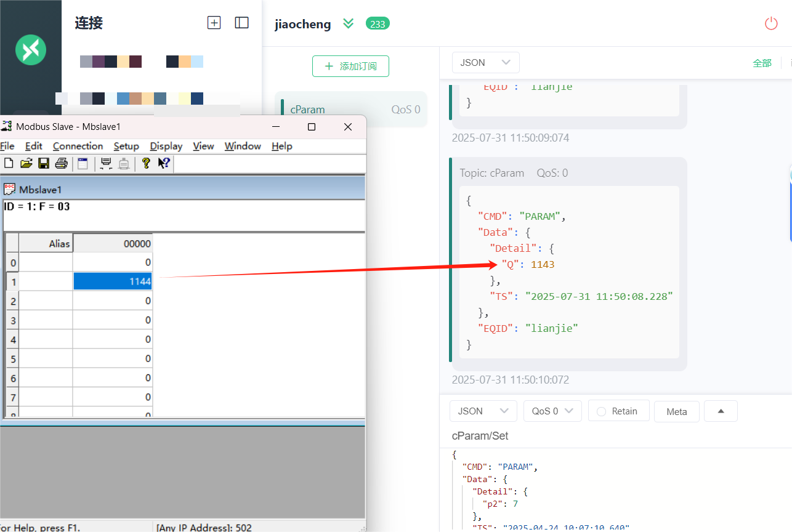The image size is (792, 532).
Task: Enable the Retain radio option
Action: click(x=619, y=411)
